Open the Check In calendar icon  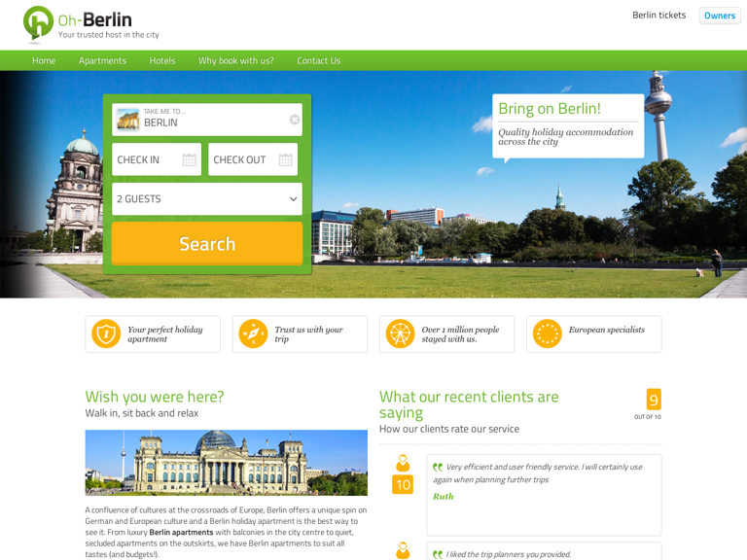pos(189,159)
